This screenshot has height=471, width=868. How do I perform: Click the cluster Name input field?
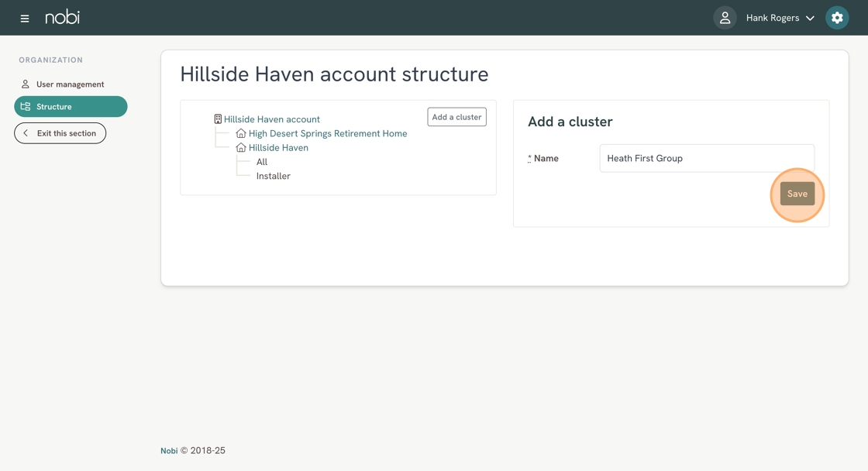click(707, 158)
